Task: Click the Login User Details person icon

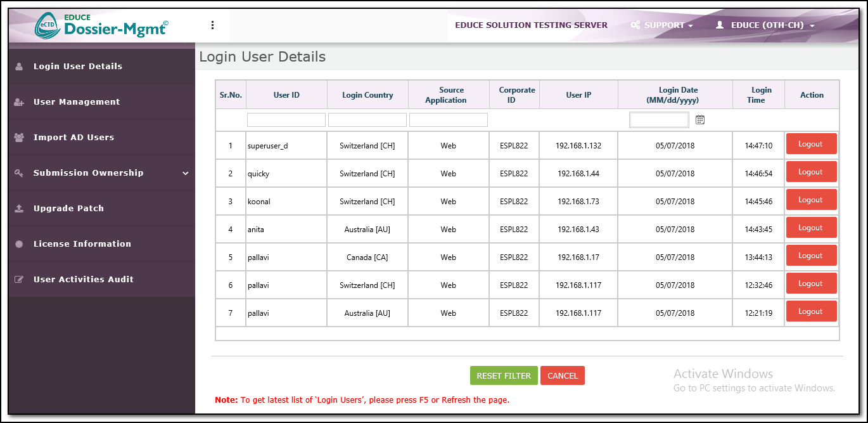Action: pyautogui.click(x=19, y=67)
